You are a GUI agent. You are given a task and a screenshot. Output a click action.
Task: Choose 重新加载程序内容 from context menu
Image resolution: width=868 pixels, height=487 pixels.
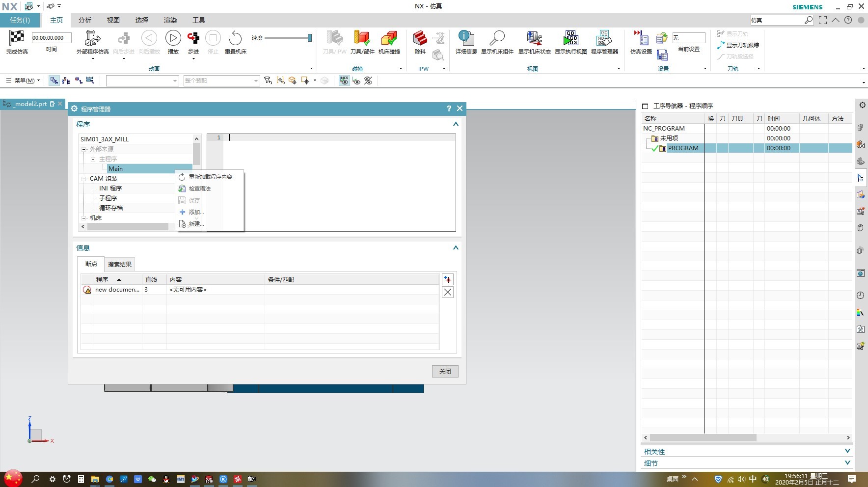pos(210,177)
